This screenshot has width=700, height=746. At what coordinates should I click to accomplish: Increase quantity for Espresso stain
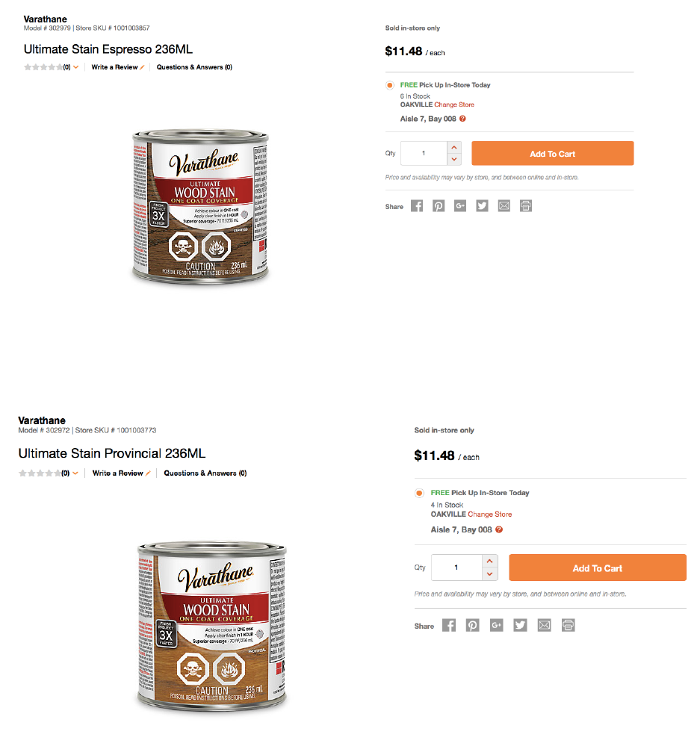coord(454,148)
